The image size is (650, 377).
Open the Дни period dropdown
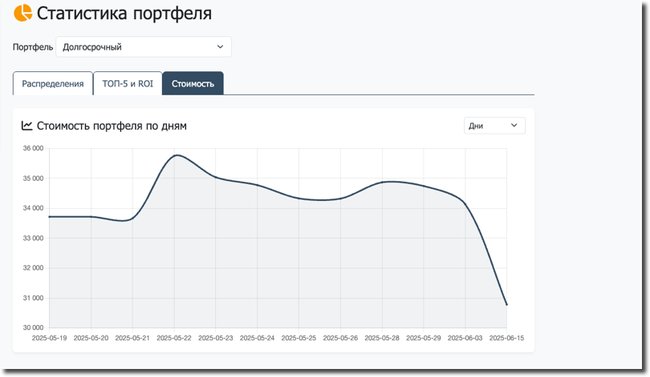pos(495,126)
